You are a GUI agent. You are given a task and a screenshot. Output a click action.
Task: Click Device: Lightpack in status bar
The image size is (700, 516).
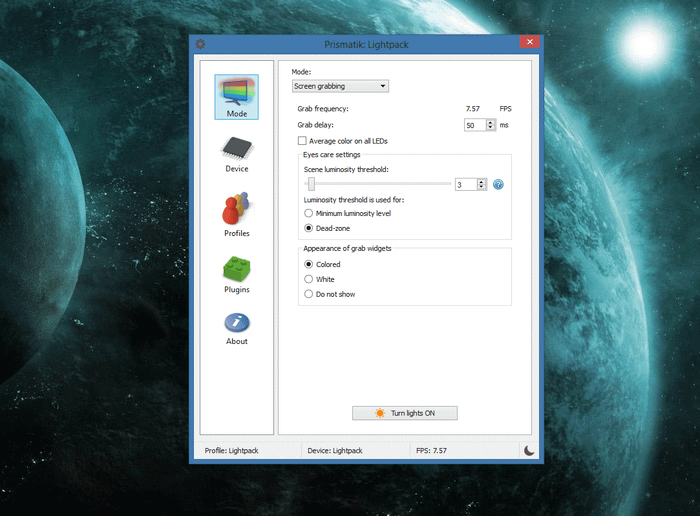pos(335,450)
